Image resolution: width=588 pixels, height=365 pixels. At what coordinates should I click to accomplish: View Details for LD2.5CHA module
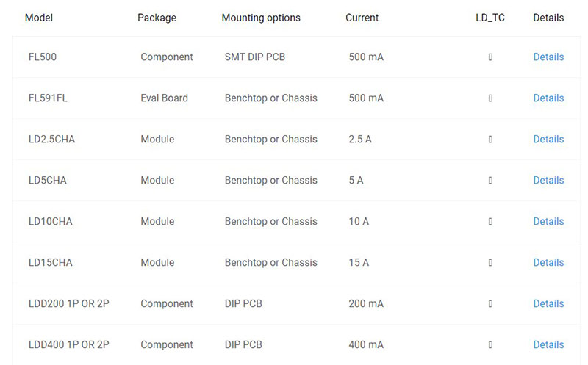[548, 140]
